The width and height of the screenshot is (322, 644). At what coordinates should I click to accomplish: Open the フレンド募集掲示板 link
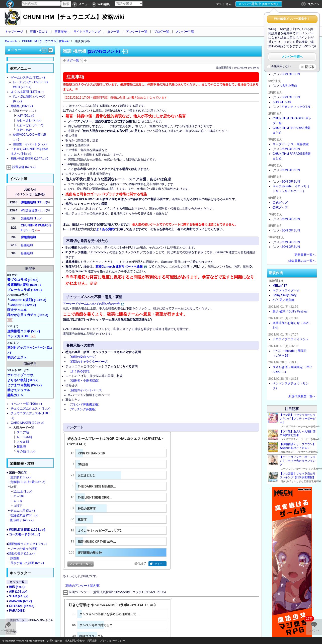[x=84, y=405]
